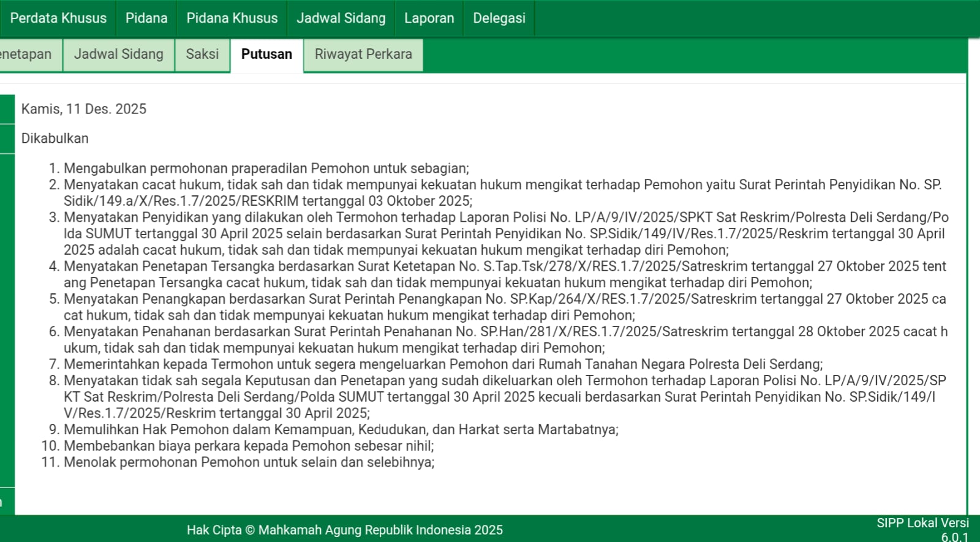The height and width of the screenshot is (542, 980).
Task: Open the Riwayat Perkara tab
Action: (x=363, y=55)
